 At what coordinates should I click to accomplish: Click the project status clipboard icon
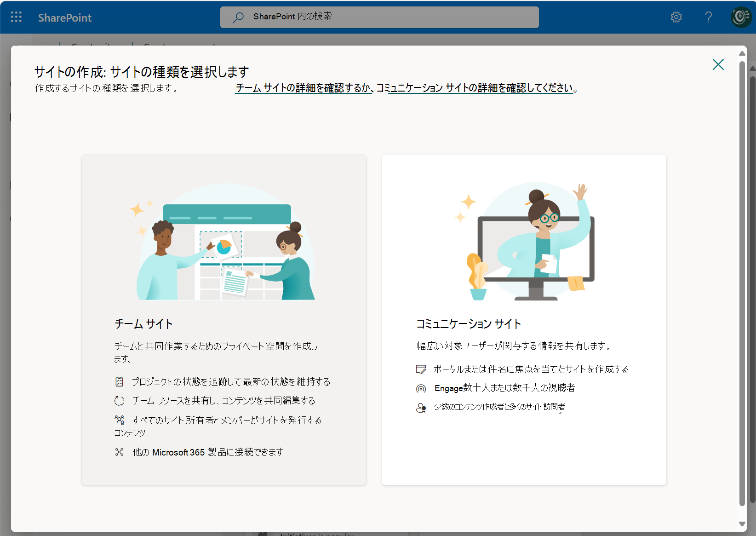[119, 381]
